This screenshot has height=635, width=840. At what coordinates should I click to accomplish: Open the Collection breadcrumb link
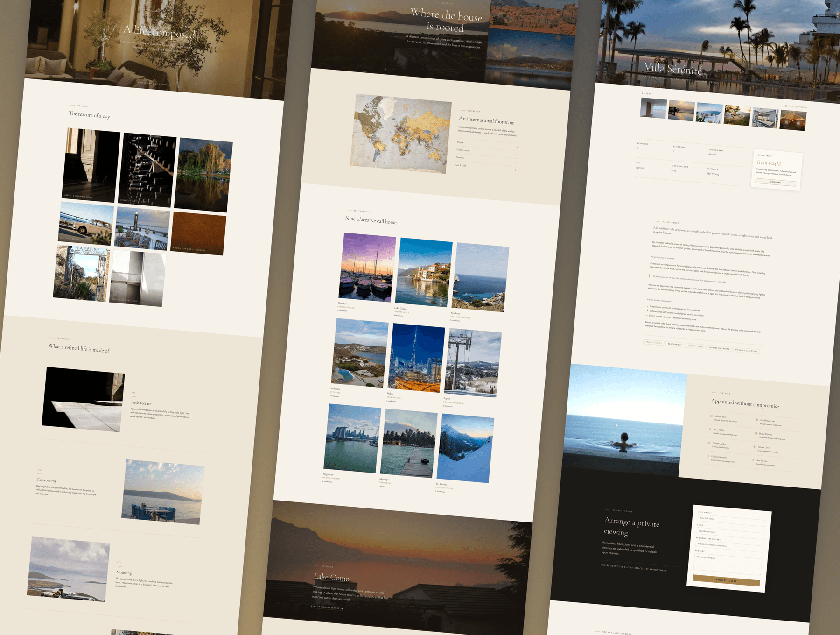tap(662, 57)
